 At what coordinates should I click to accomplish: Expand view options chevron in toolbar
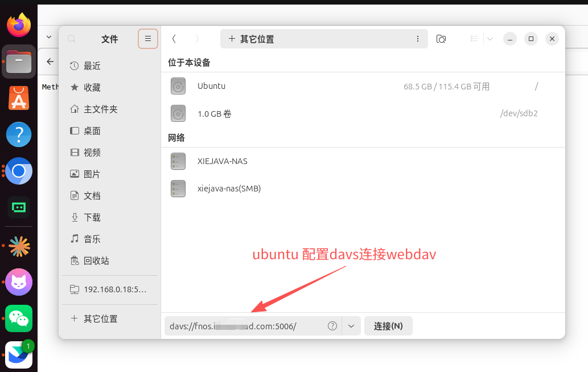tap(490, 39)
